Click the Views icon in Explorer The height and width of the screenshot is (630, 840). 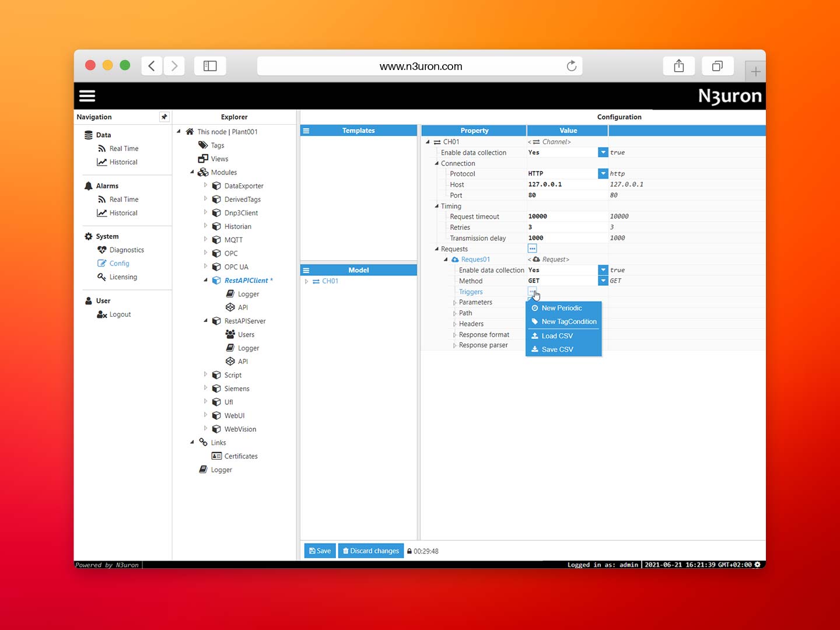click(203, 159)
